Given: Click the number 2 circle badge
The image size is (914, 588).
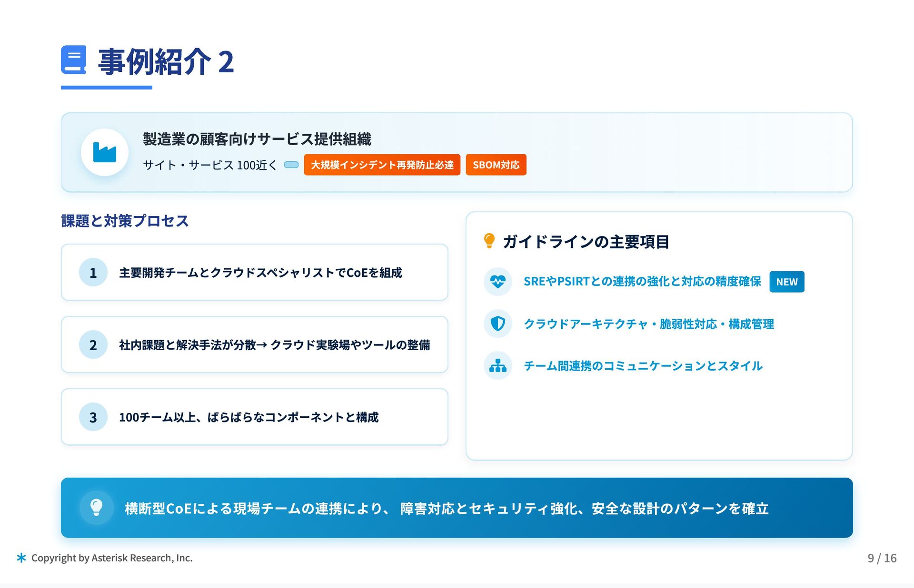Looking at the screenshot, I should pyautogui.click(x=93, y=344).
